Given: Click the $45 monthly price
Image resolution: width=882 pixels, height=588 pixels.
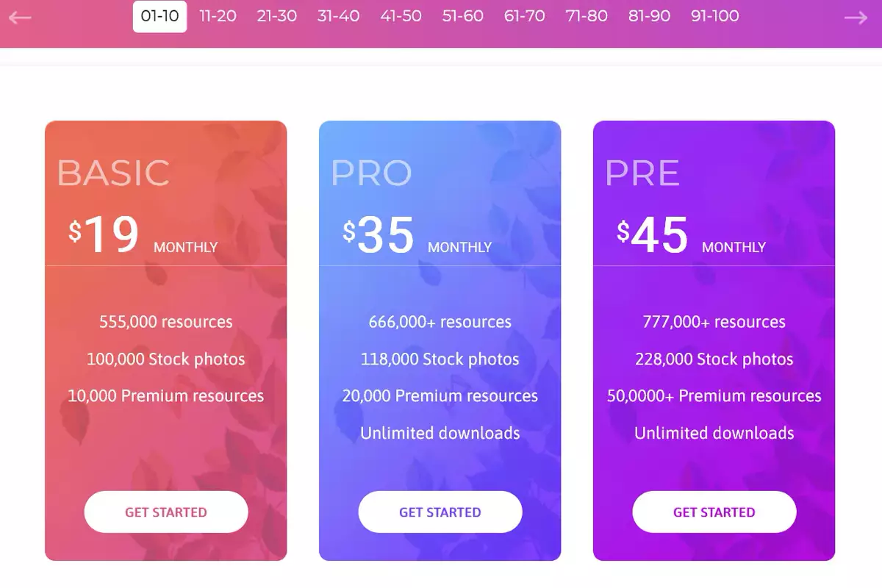Looking at the screenshot, I should 653,235.
